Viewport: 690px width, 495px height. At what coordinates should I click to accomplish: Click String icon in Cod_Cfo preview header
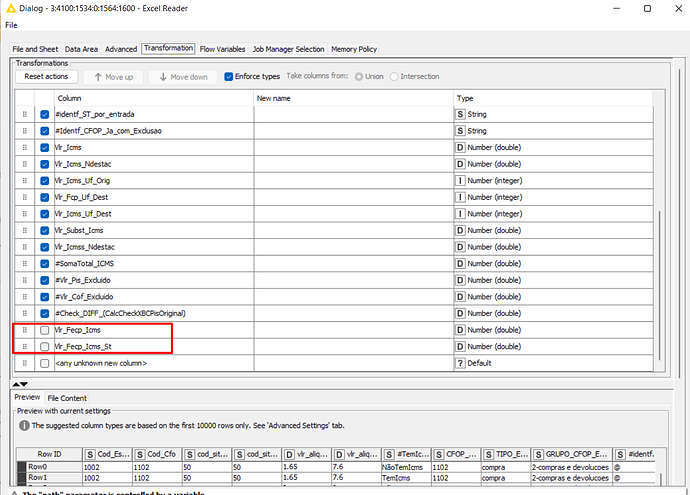140,455
